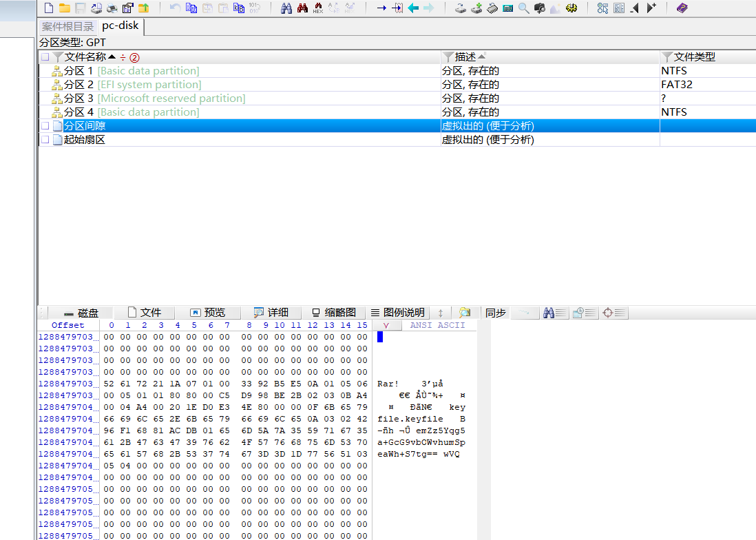Click hex byte 52 at start of Rar! signature
This screenshot has height=540, width=756.
click(x=109, y=384)
